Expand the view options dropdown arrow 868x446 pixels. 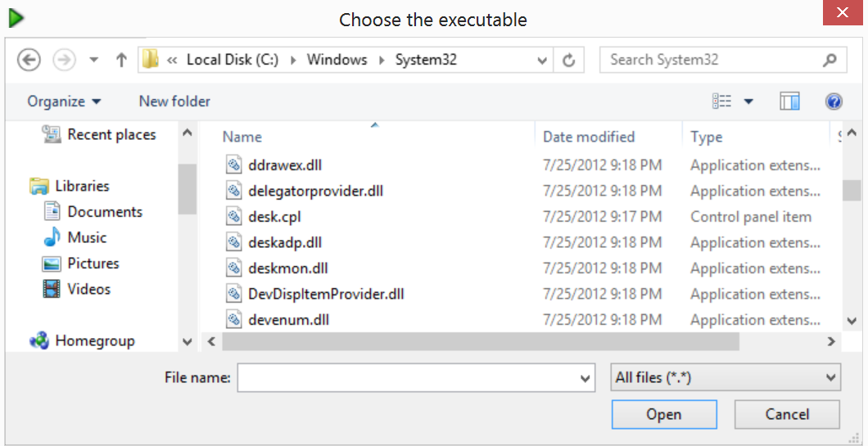748,101
